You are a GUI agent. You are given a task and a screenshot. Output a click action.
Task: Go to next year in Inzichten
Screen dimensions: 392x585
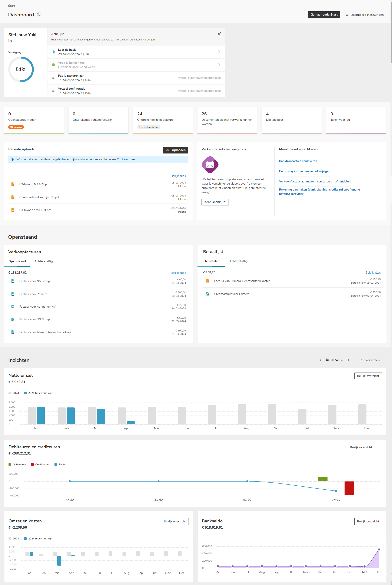click(349, 360)
